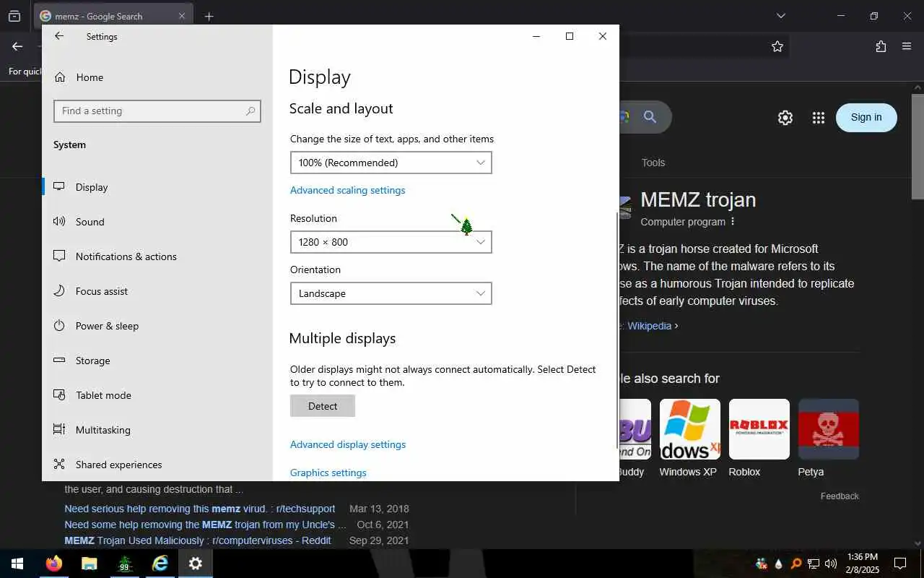Click the Detect button
This screenshot has width=924, height=578.
pos(323,406)
